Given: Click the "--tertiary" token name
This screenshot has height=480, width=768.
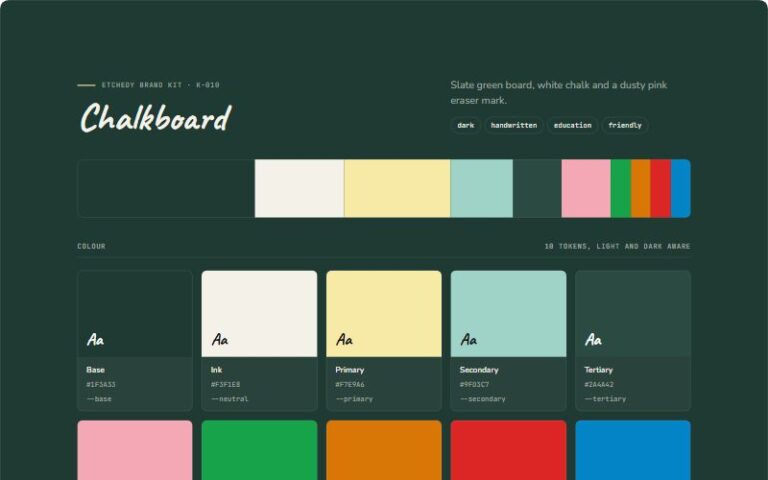Looking at the screenshot, I should pos(605,399).
